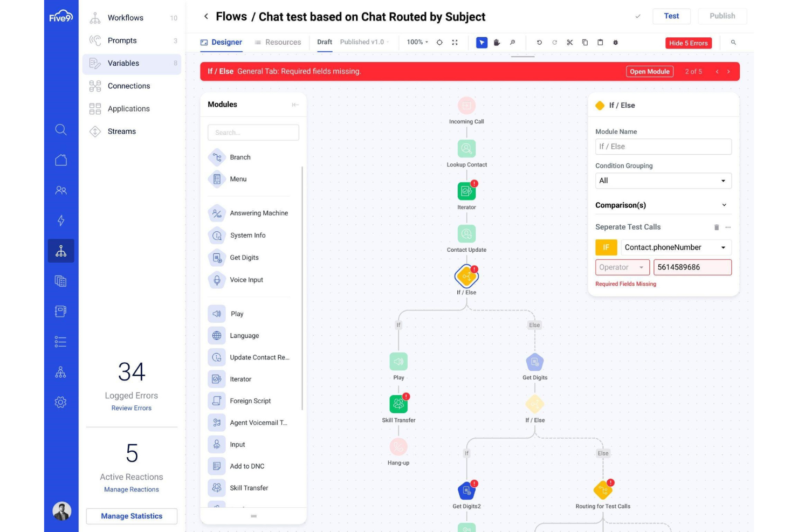Redo the last flow change
Viewport: 798px width, 532px height.
554,42
